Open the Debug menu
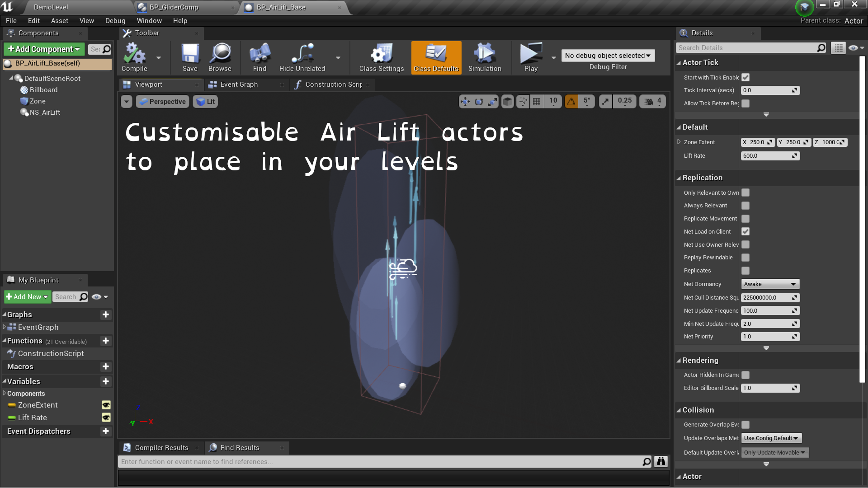Image resolution: width=868 pixels, height=488 pixels. (x=115, y=20)
